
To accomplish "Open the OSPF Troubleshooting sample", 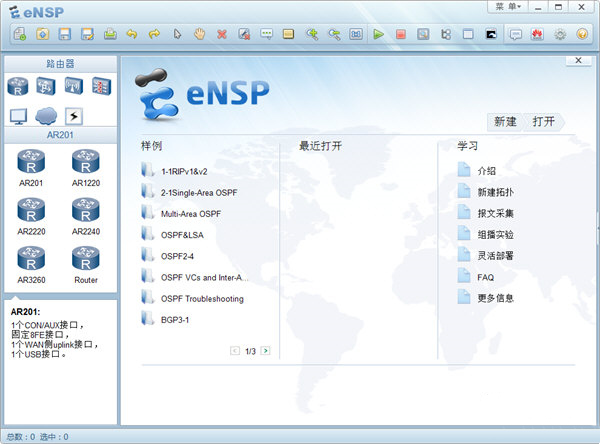I will 201,298.
